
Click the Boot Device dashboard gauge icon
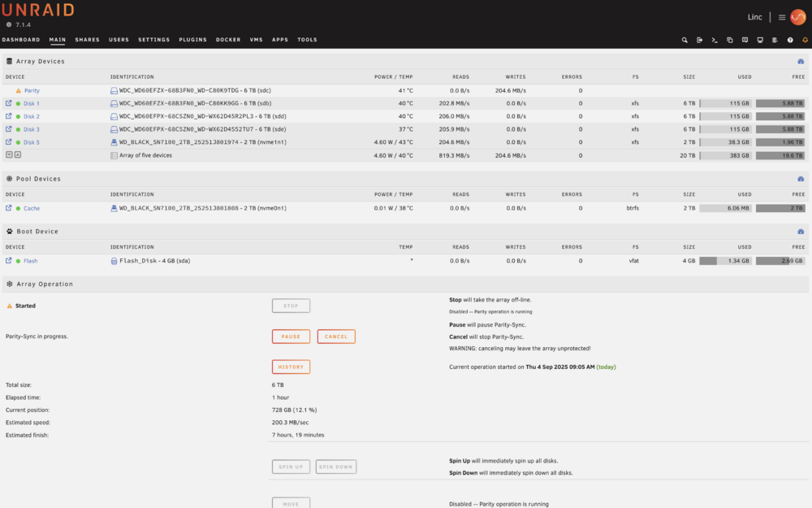(x=801, y=232)
